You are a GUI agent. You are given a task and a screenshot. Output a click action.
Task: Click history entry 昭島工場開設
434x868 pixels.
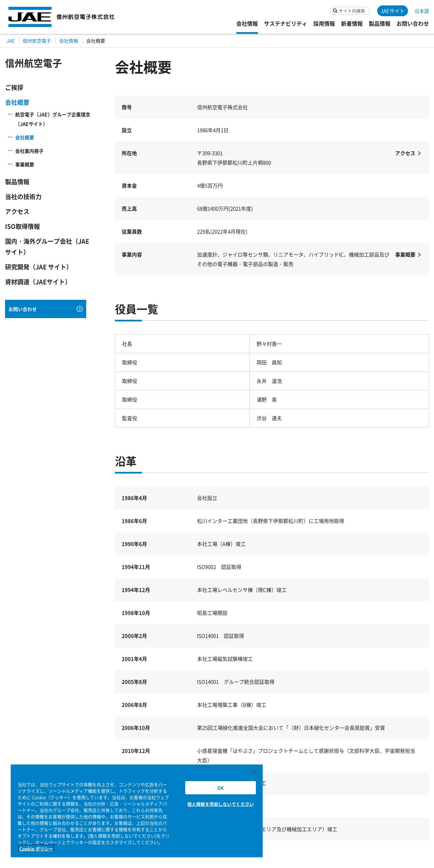[x=212, y=613]
